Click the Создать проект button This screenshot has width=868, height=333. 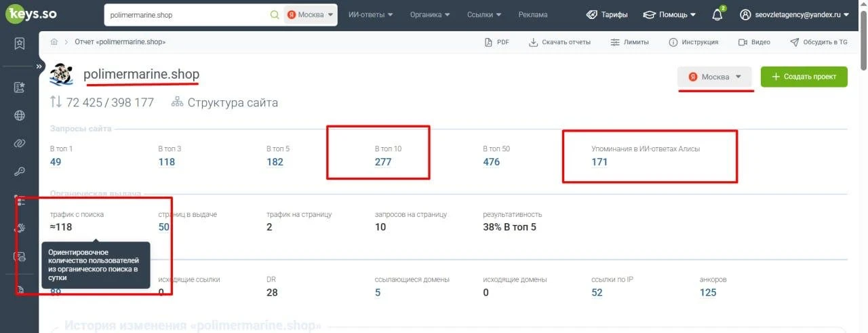(804, 77)
